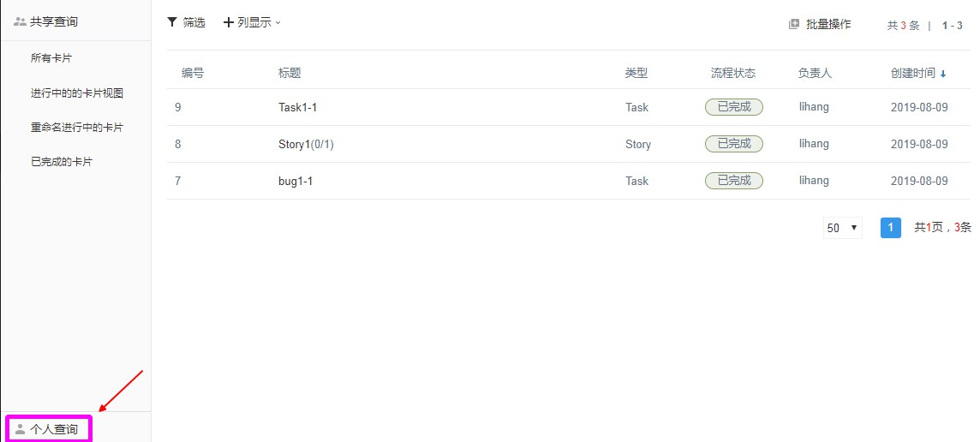Viewport: 980px width, 442px height.
Task: Click the 个人查询 person icon
Action: click(x=21, y=429)
